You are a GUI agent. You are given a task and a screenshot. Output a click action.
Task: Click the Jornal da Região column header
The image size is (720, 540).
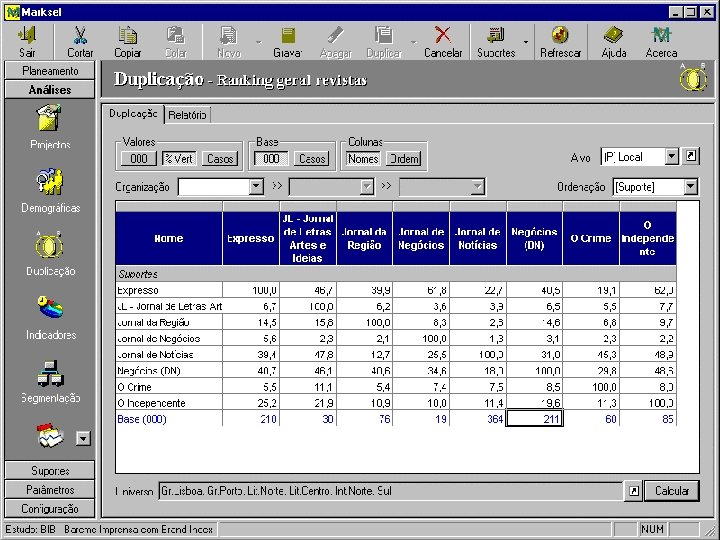tap(365, 238)
